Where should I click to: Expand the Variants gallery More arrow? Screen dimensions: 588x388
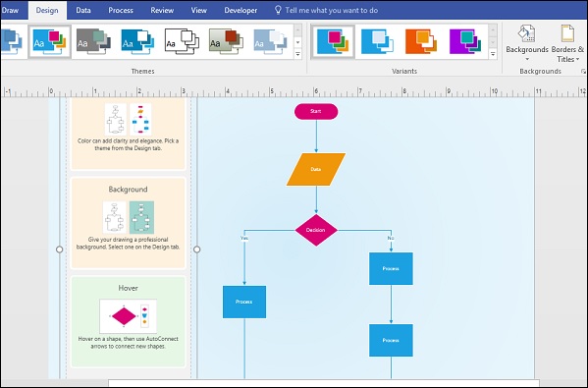tap(493, 54)
